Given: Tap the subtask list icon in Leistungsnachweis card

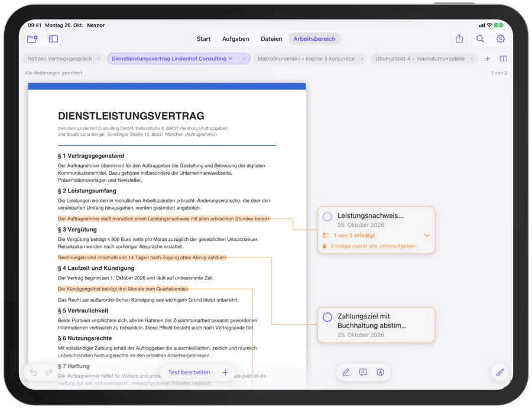Looking at the screenshot, I should [326, 236].
